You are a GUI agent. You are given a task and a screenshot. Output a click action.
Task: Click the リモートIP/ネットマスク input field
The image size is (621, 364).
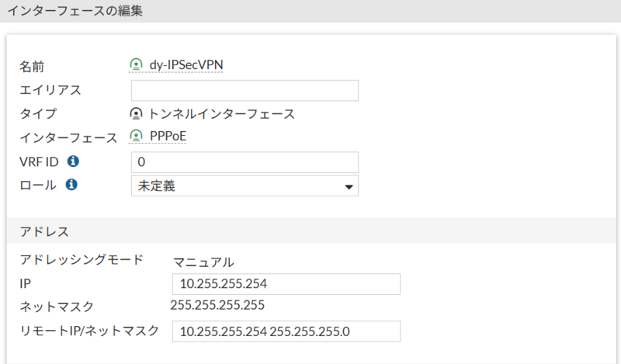pos(286,331)
